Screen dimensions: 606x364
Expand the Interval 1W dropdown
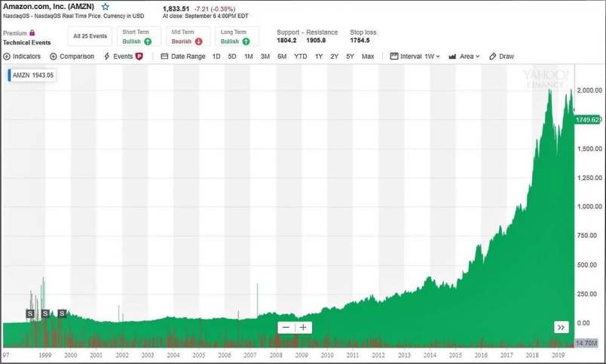point(415,57)
